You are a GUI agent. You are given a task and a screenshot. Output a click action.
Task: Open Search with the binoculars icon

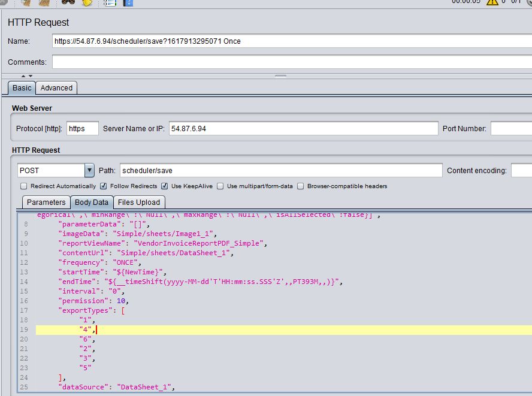(68, 2)
